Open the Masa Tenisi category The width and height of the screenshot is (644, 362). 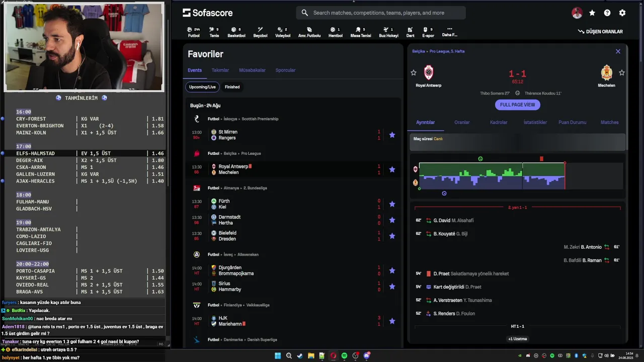(361, 32)
